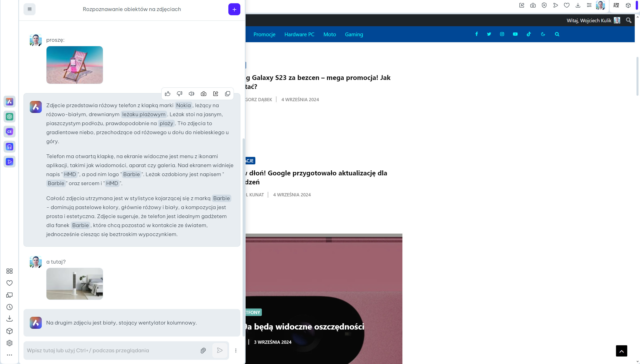Take a snapshot with browser toolbar camera icon
Viewport: 640px width, 364px height.
coord(533,5)
